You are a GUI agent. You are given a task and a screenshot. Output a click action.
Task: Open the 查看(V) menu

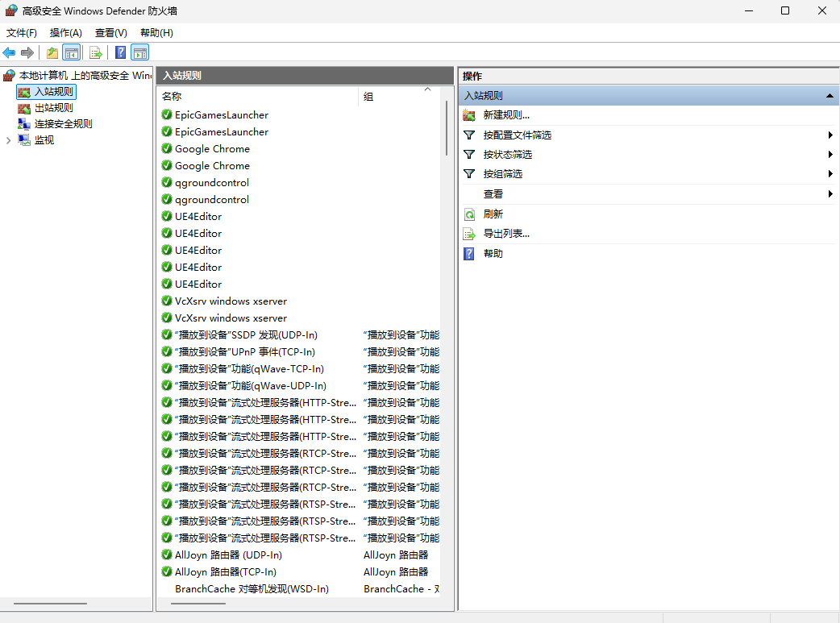(x=111, y=33)
